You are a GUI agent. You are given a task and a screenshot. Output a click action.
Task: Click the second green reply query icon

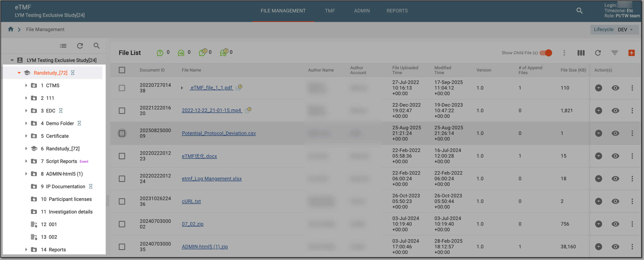(x=181, y=53)
